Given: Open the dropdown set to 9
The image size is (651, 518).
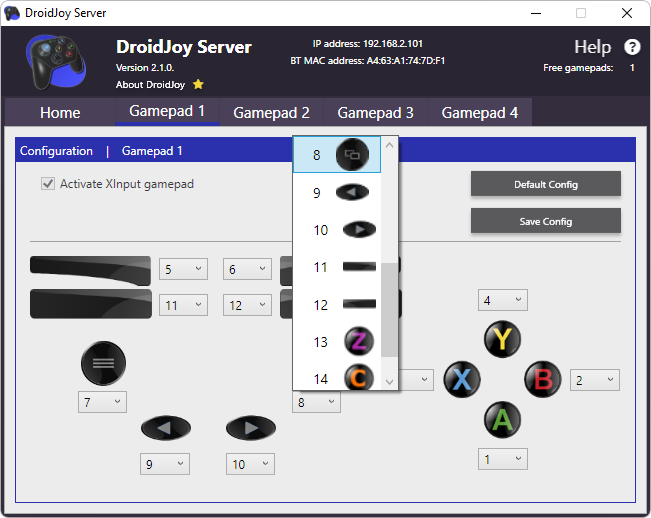Looking at the screenshot, I should pos(165,464).
